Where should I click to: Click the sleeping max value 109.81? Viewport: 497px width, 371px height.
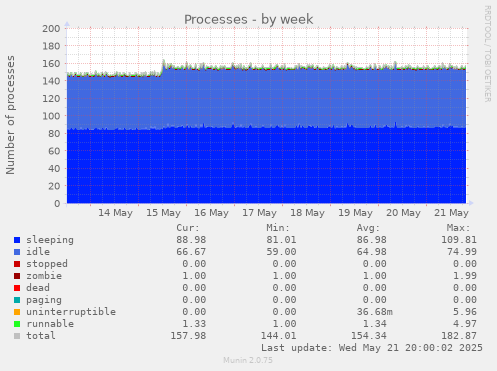(x=459, y=240)
